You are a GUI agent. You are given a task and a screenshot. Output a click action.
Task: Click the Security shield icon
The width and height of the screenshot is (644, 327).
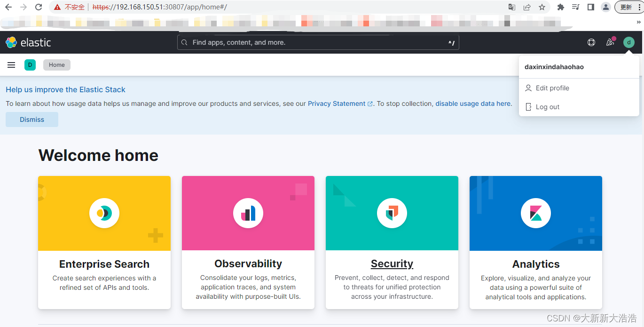[x=392, y=213]
